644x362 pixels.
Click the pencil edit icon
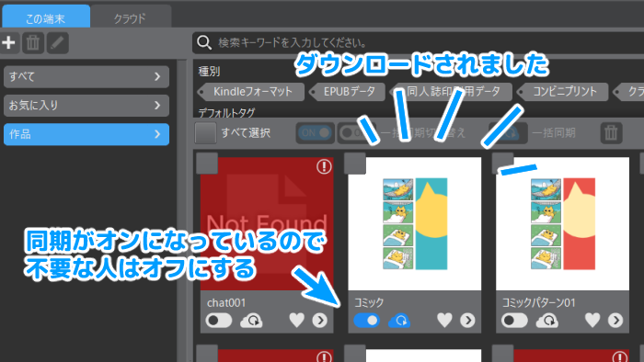pyautogui.click(x=57, y=42)
